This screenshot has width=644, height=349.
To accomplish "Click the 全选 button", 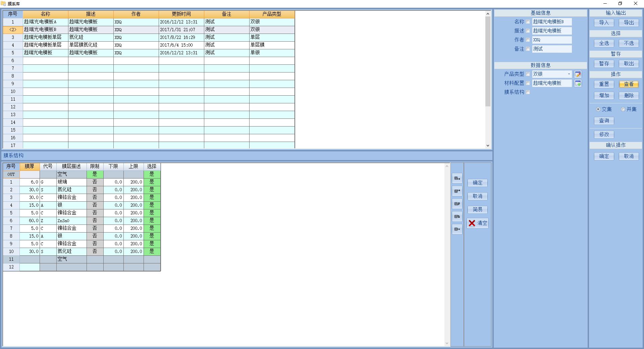I will pos(604,43).
